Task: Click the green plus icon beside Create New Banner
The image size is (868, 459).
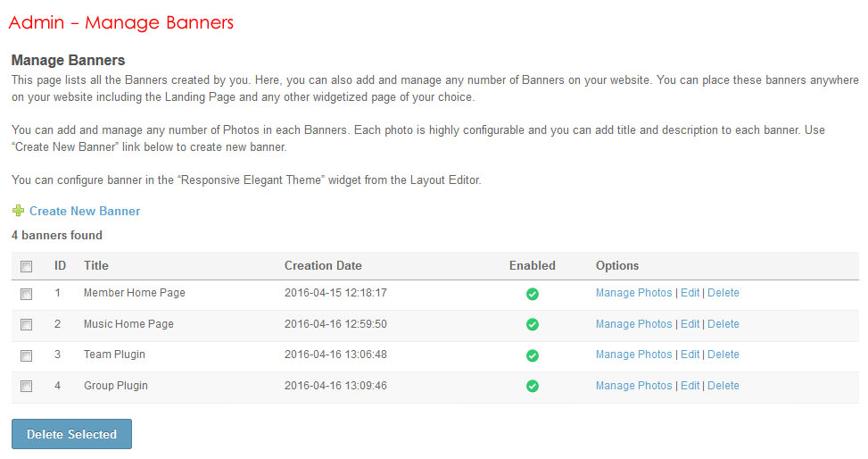Action: click(18, 212)
